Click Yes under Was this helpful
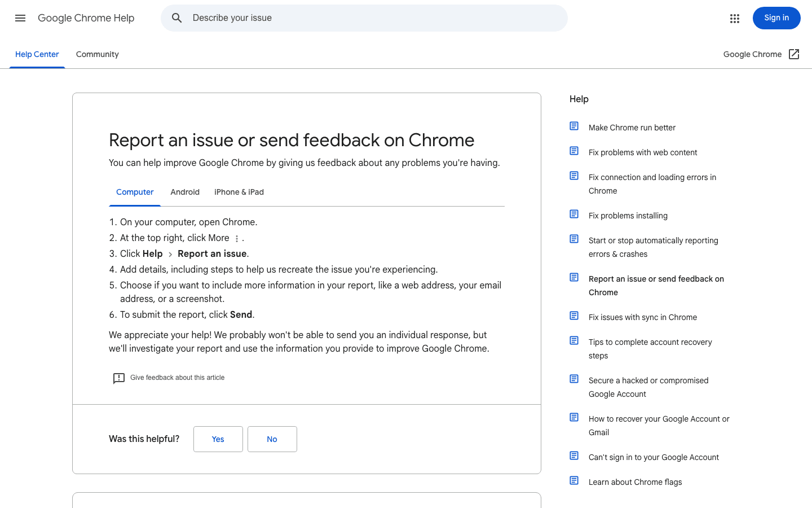 (218, 439)
